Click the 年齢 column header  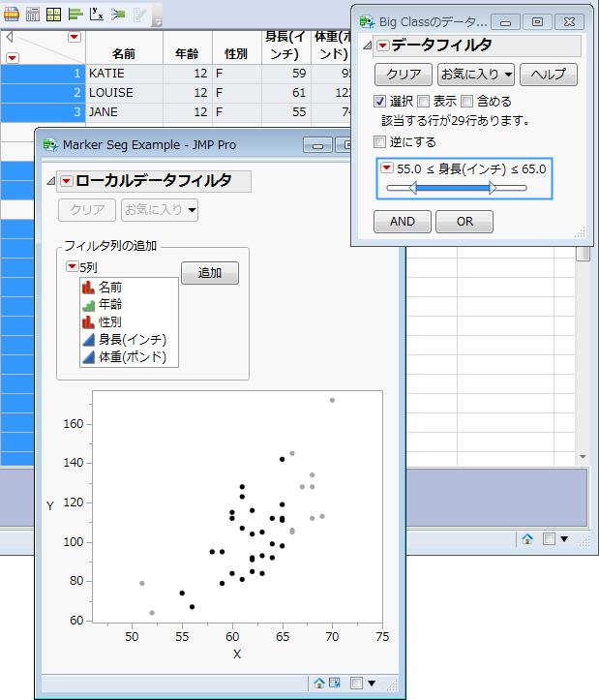coord(188,47)
